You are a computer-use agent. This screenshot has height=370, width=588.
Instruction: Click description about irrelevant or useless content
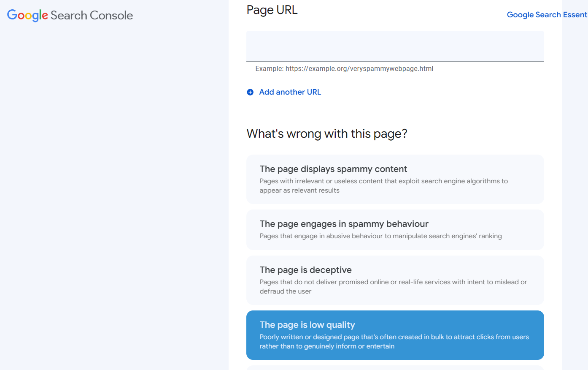pos(384,186)
